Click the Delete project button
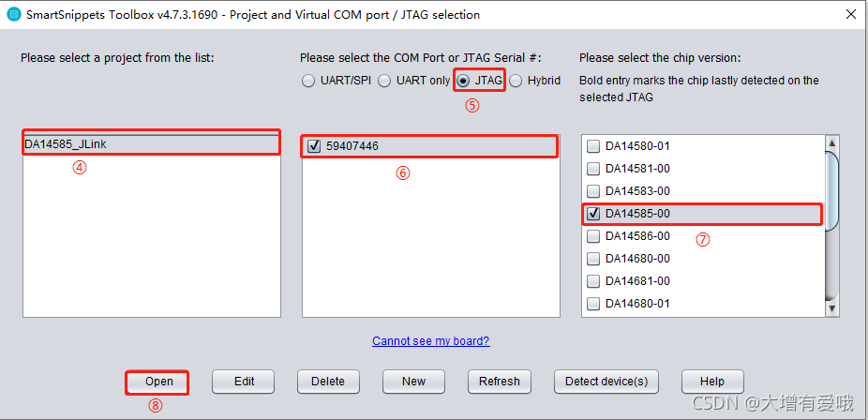Image resolution: width=868 pixels, height=420 pixels. coord(328,382)
